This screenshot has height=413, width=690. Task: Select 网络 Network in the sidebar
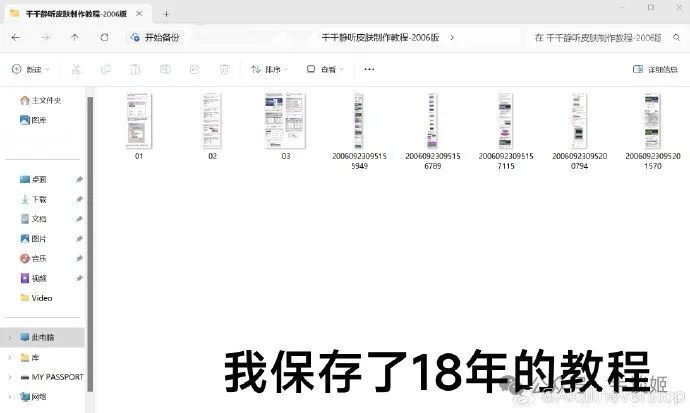pos(33,397)
